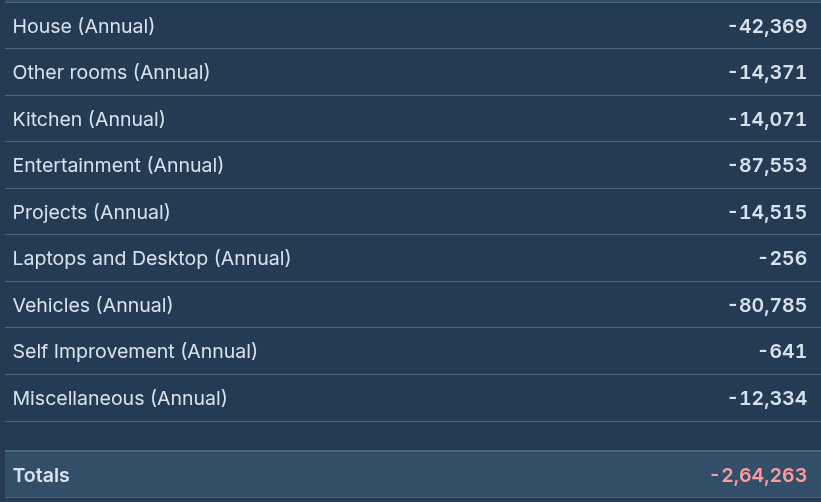The height and width of the screenshot is (502, 821).
Task: Click the Kitchen amount -14,071
Action: (x=767, y=119)
